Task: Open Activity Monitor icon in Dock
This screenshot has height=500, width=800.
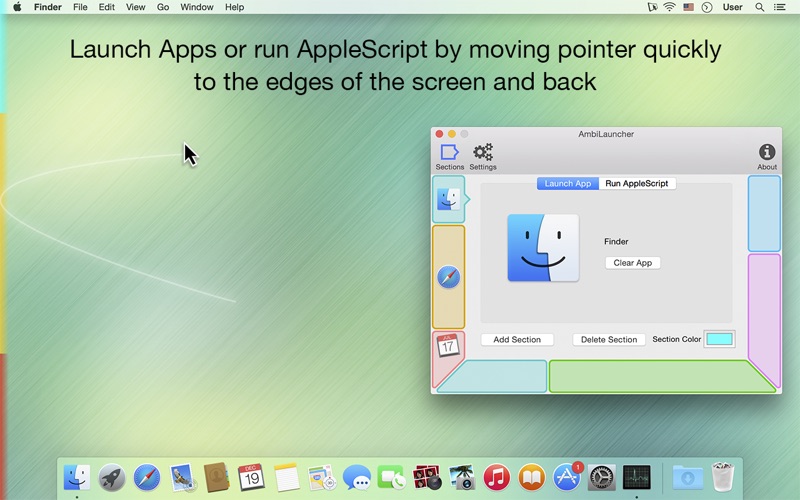Action: pos(637,478)
